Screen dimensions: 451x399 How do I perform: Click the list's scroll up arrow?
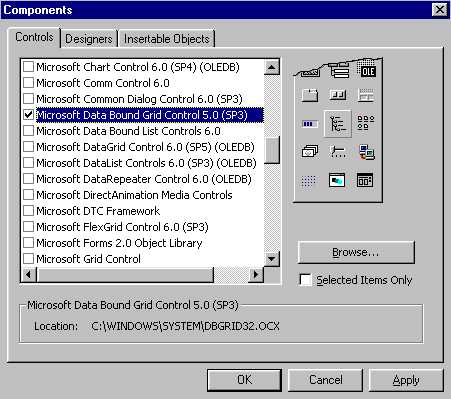[272, 67]
